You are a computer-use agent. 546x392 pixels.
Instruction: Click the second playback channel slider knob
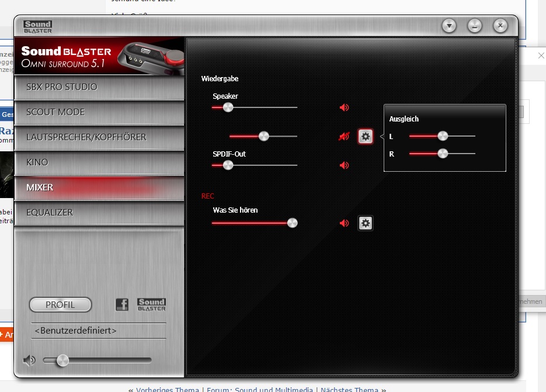(x=263, y=136)
